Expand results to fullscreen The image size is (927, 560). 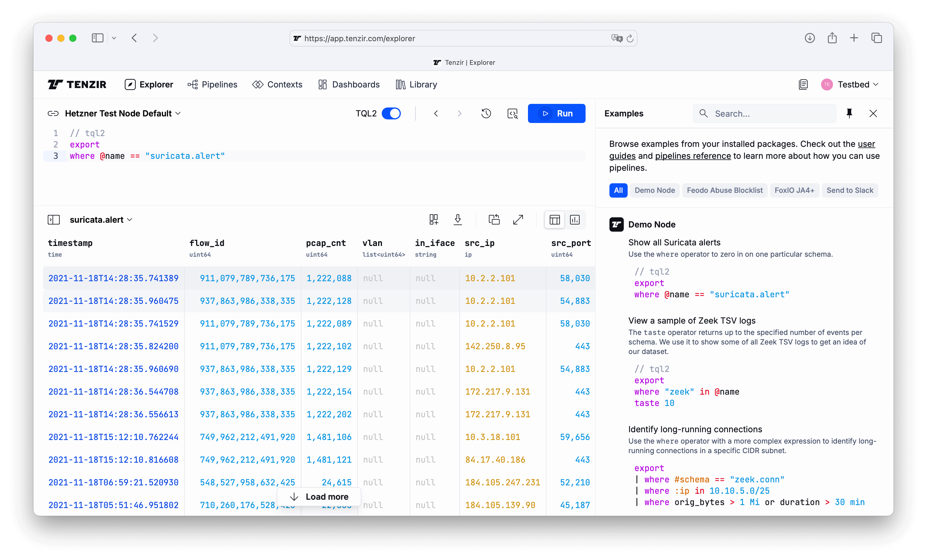[518, 220]
